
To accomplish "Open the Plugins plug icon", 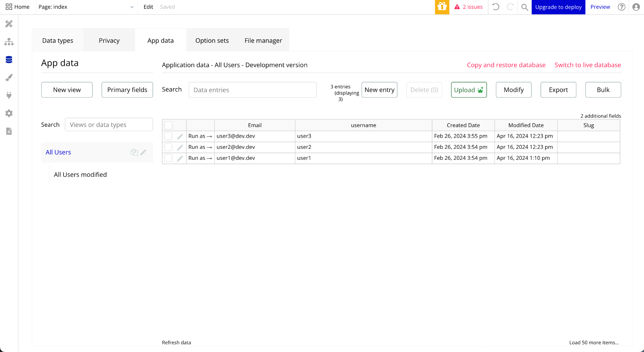I will pyautogui.click(x=9, y=95).
